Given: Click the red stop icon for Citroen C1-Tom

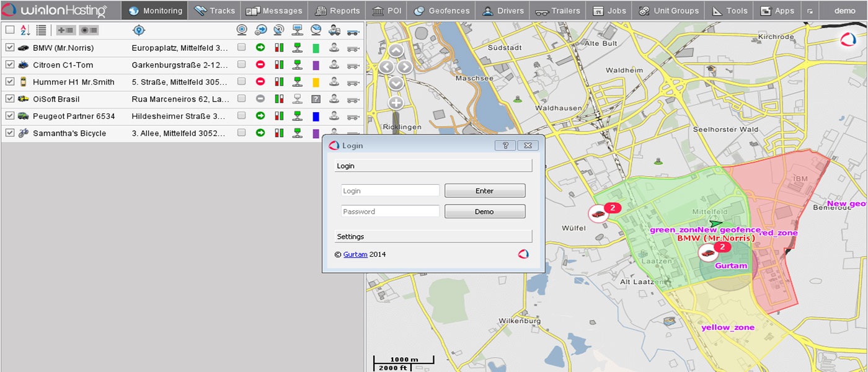Looking at the screenshot, I should (x=260, y=64).
